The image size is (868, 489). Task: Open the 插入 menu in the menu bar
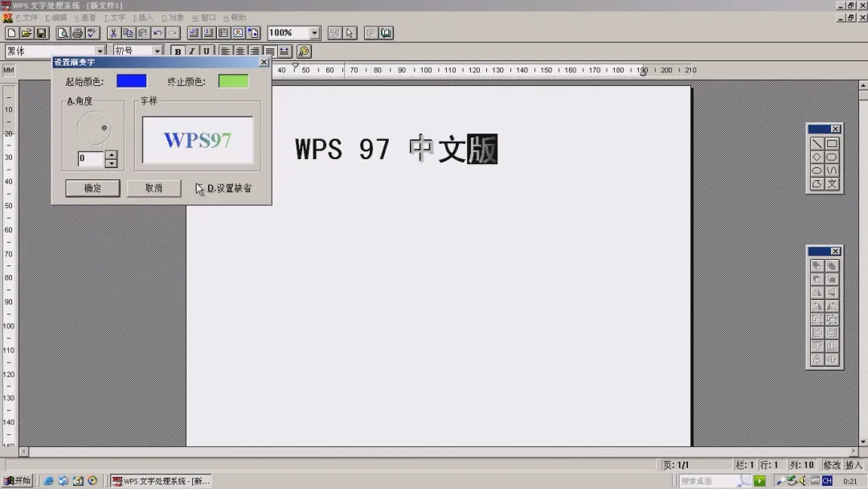pos(143,18)
